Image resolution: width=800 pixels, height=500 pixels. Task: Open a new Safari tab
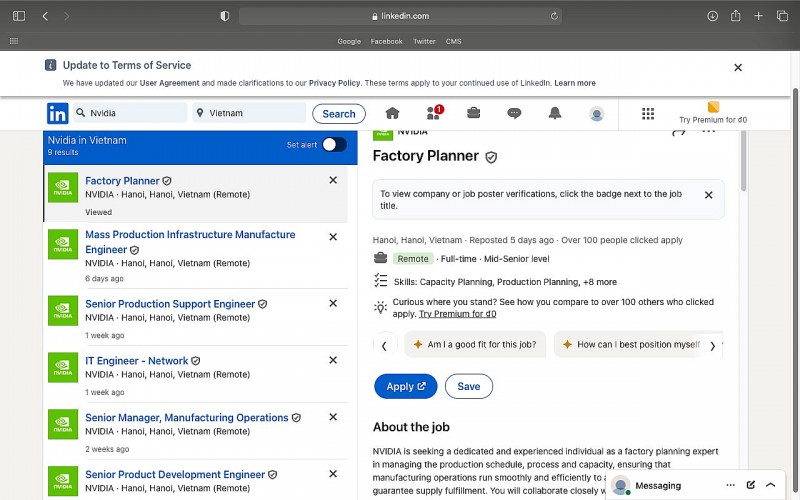(x=758, y=16)
